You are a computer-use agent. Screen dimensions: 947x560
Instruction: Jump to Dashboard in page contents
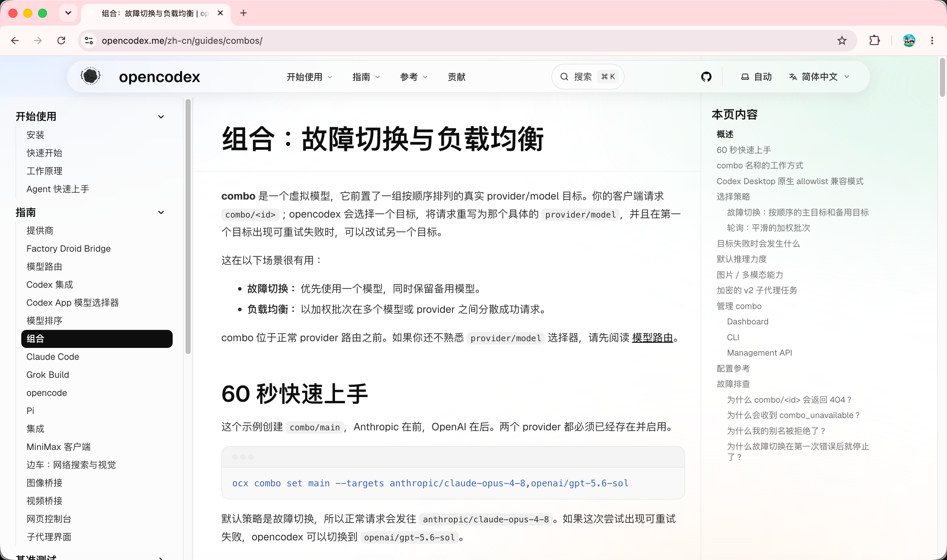coord(747,322)
